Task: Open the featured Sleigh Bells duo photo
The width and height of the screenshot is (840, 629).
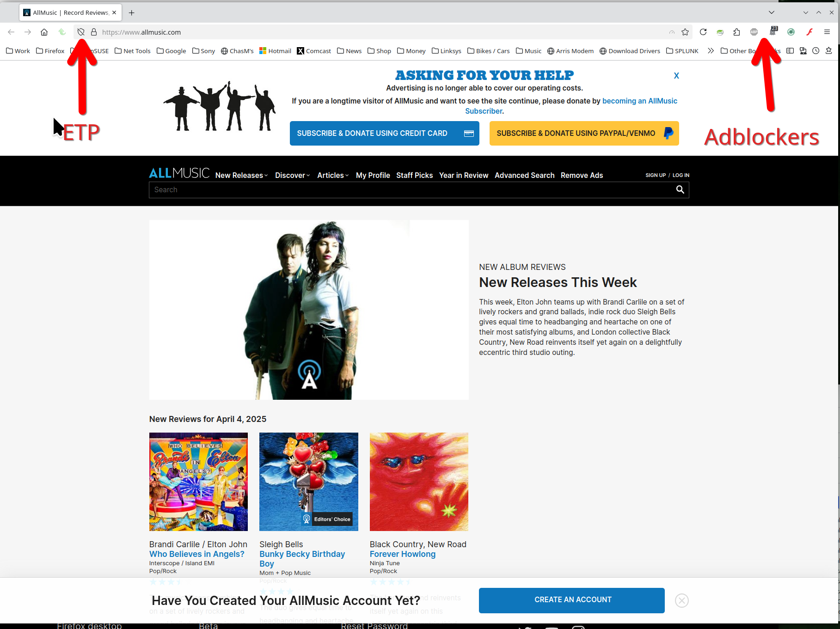Action: point(309,310)
